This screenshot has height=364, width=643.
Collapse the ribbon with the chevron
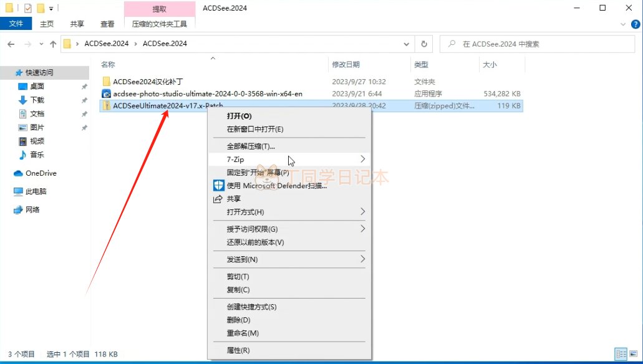tap(623, 24)
